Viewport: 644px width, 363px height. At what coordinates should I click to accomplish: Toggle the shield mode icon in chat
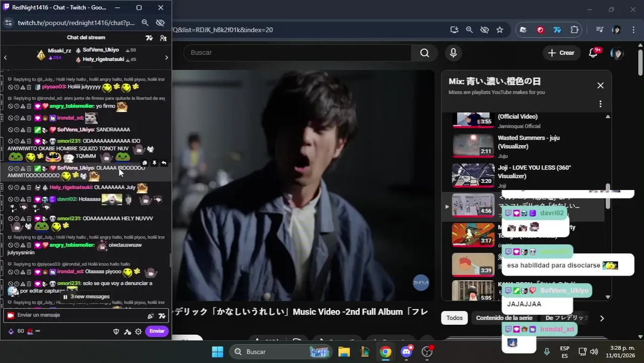point(116,331)
